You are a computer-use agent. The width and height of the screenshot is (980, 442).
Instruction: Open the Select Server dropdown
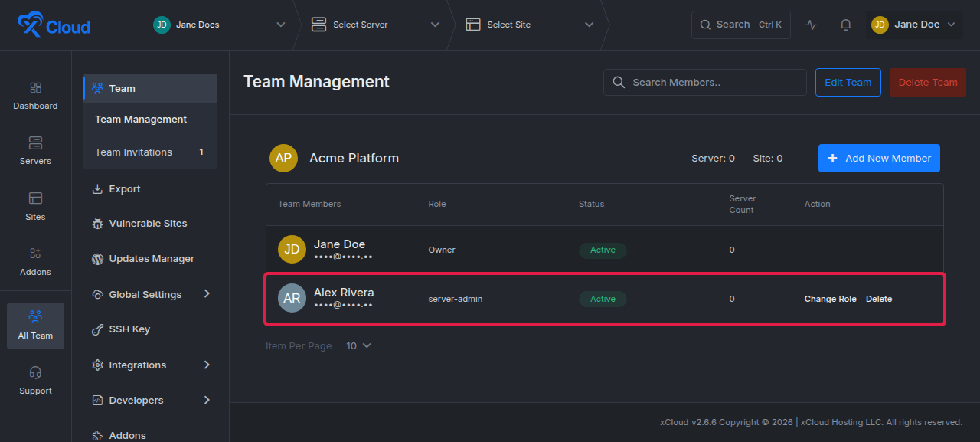coord(375,25)
